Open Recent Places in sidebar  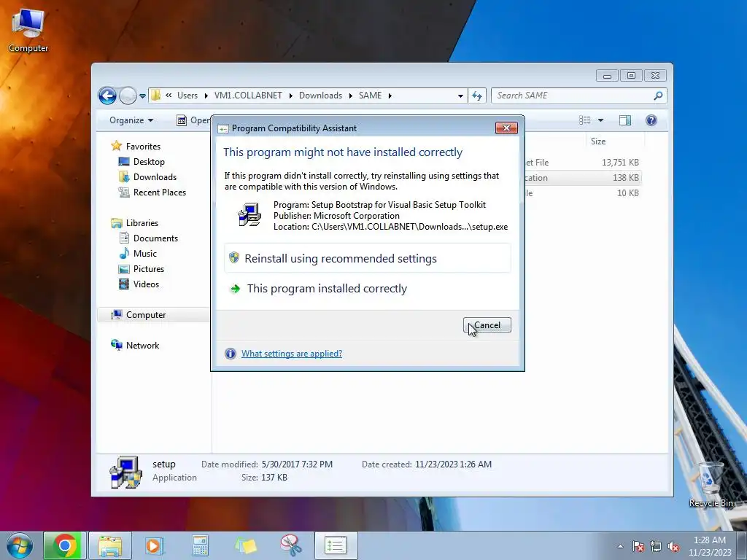pos(160,192)
